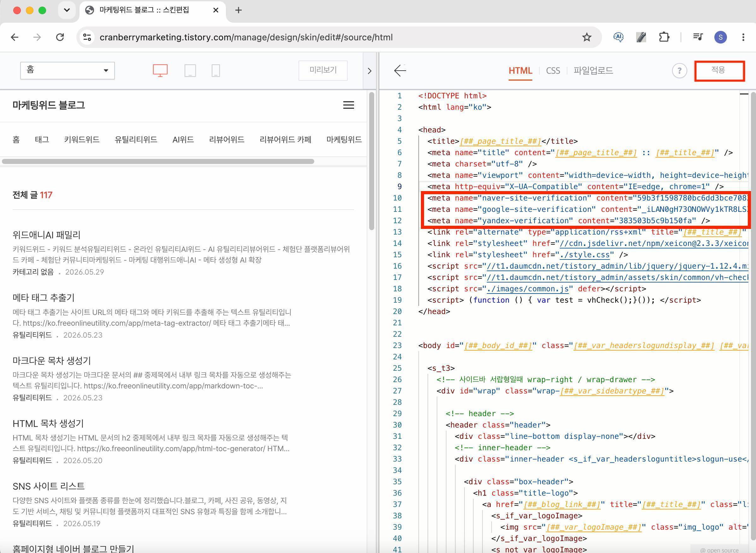The width and height of the screenshot is (756, 553).
Task: Click the ./style.css link in code
Action: pyautogui.click(x=584, y=255)
